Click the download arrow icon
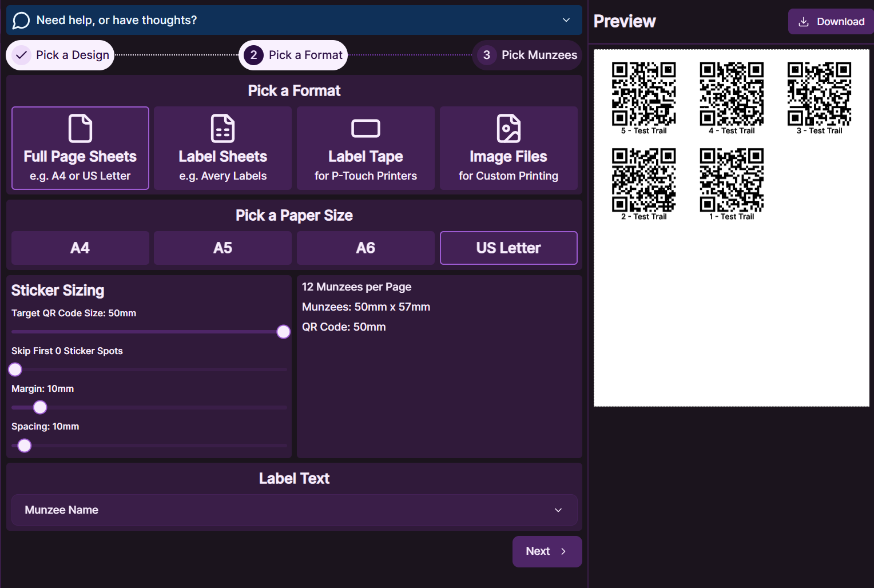 (x=804, y=22)
